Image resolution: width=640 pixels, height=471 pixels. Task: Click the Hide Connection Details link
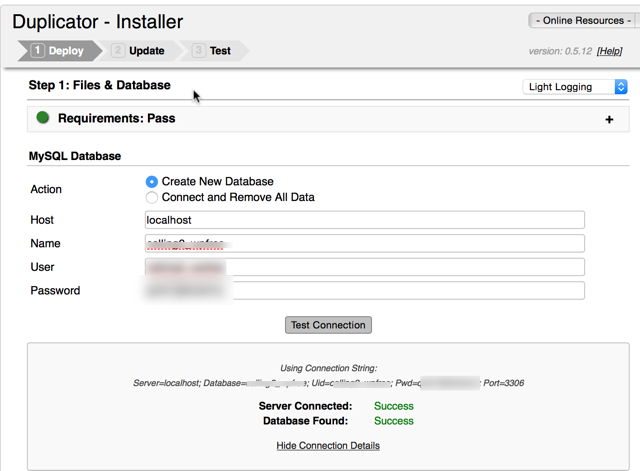[328, 445]
